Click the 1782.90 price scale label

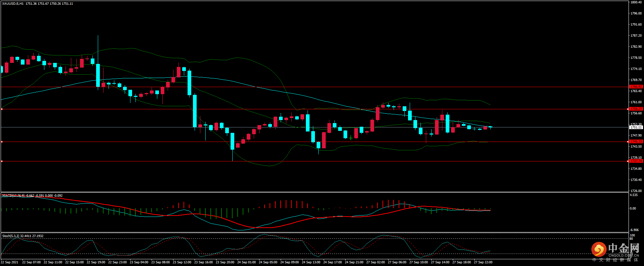click(636, 47)
